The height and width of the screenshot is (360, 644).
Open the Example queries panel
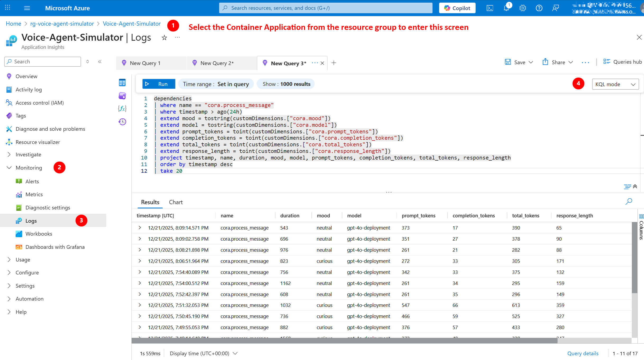[122, 96]
